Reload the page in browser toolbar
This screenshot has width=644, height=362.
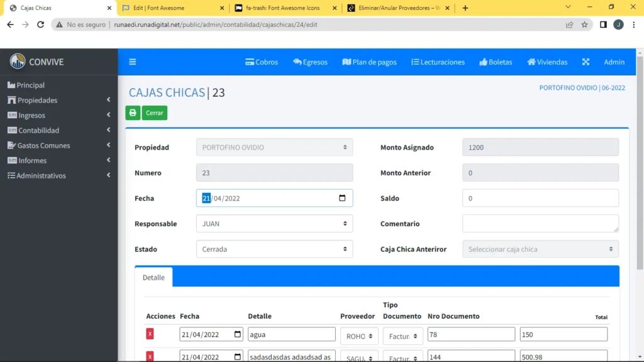(x=41, y=25)
